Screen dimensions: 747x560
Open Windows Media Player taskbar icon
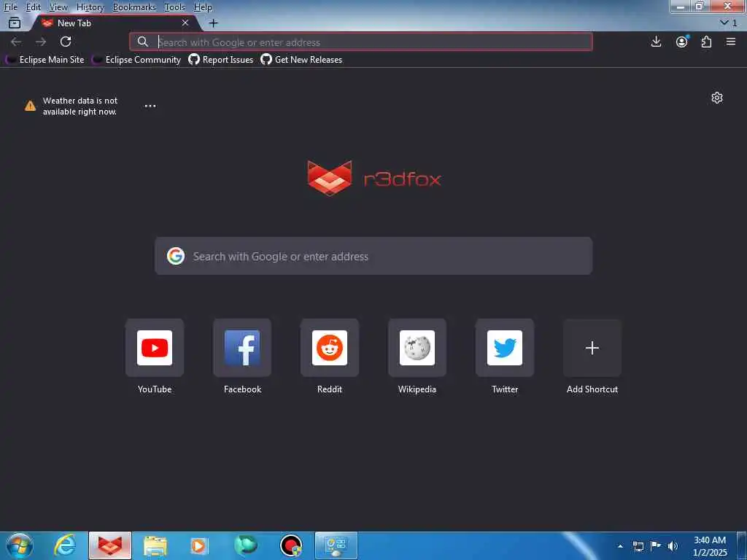(x=199, y=545)
